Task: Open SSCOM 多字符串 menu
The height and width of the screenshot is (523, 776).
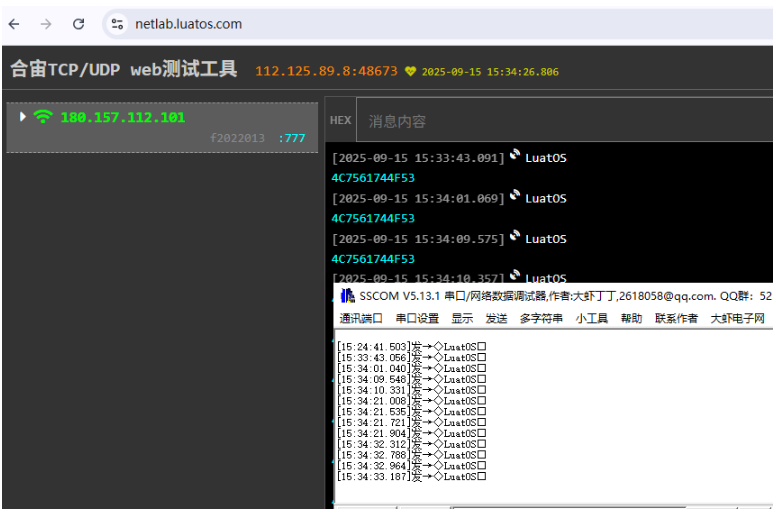Action: coord(541,318)
